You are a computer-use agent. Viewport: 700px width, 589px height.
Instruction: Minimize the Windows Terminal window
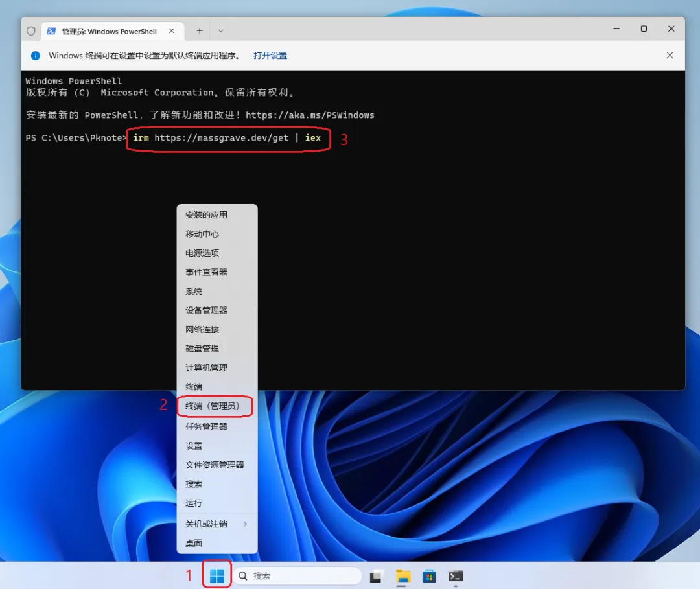click(x=616, y=29)
